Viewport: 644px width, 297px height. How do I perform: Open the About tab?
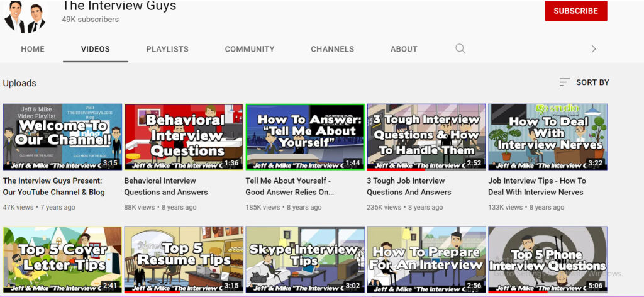click(404, 49)
